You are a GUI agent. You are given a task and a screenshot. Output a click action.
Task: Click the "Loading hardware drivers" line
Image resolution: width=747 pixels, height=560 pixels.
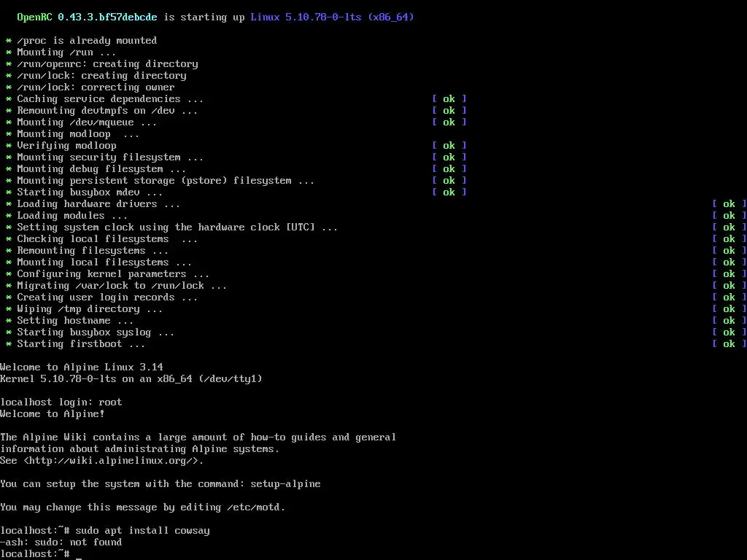[x=98, y=204]
